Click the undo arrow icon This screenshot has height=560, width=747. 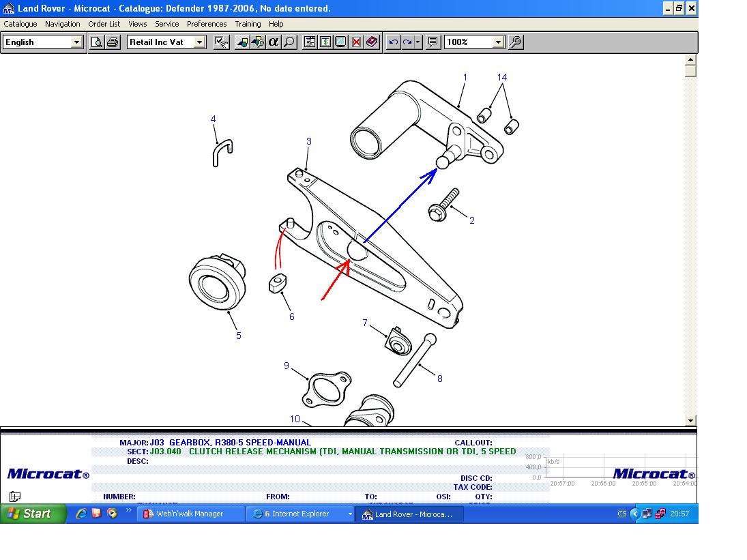(x=393, y=42)
